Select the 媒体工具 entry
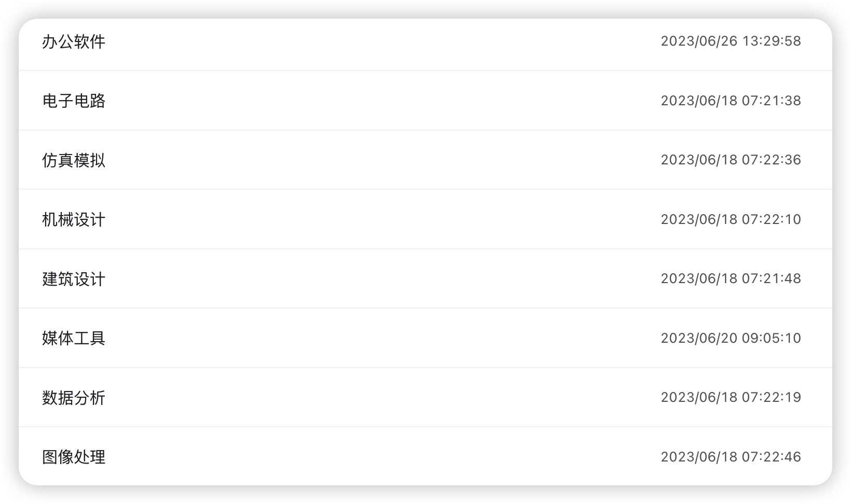The width and height of the screenshot is (851, 504). point(74,338)
